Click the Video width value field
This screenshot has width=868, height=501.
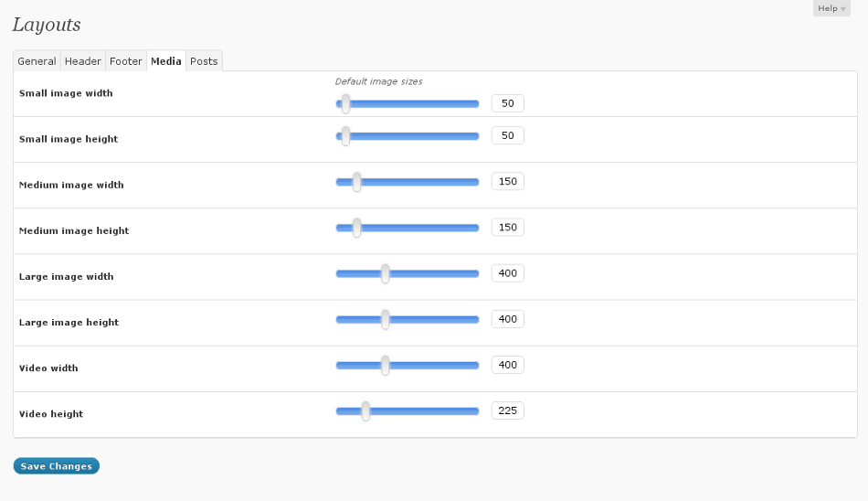point(508,365)
